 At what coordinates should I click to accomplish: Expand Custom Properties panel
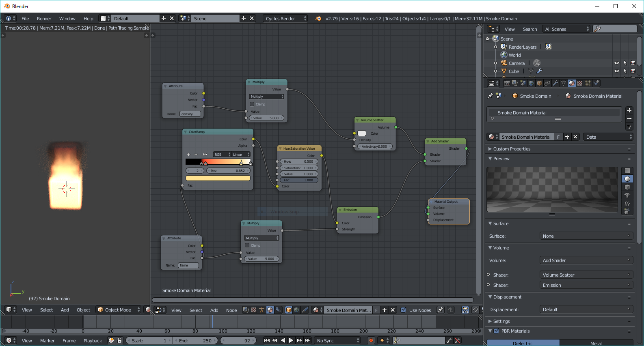[511, 149]
